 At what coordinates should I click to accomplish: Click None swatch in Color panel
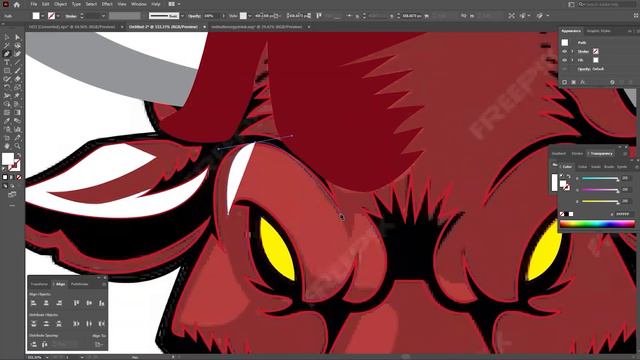click(x=562, y=214)
